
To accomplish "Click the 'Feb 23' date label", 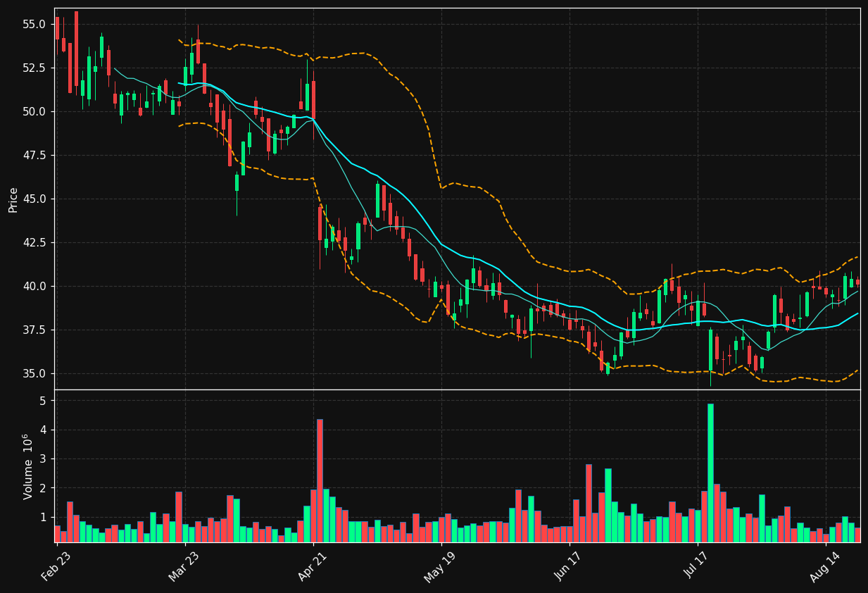I will pyautogui.click(x=56, y=567).
